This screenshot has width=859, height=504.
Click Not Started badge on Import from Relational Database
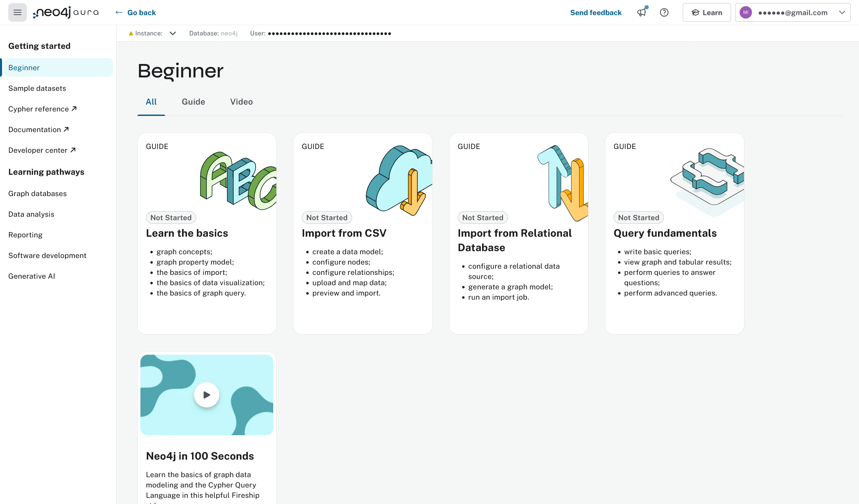pyautogui.click(x=483, y=217)
